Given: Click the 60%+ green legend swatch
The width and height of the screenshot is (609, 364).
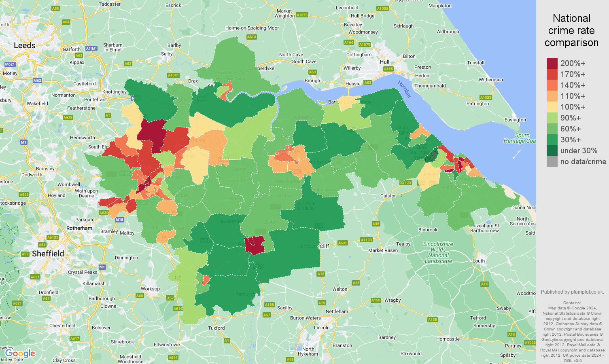Looking at the screenshot, I should pos(552,129).
